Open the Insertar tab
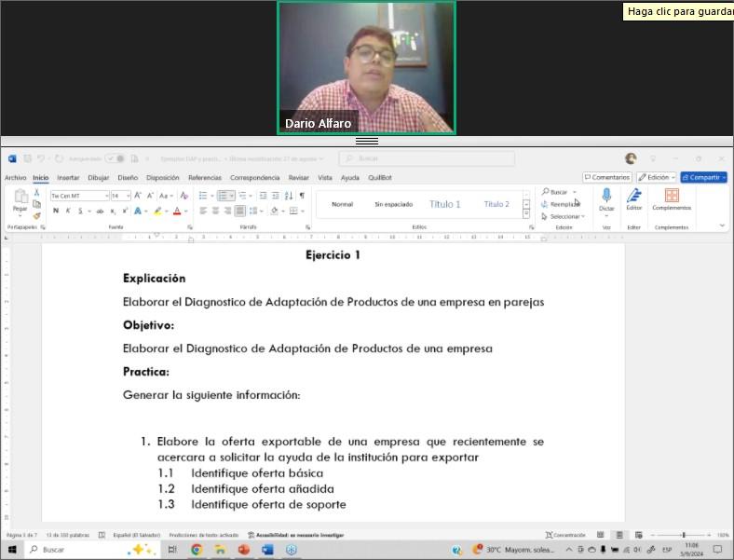Image resolution: width=734 pixels, height=560 pixels. [x=68, y=177]
